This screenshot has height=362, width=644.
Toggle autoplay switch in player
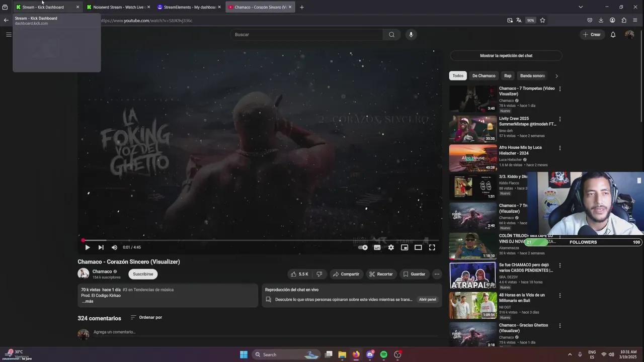click(x=363, y=247)
